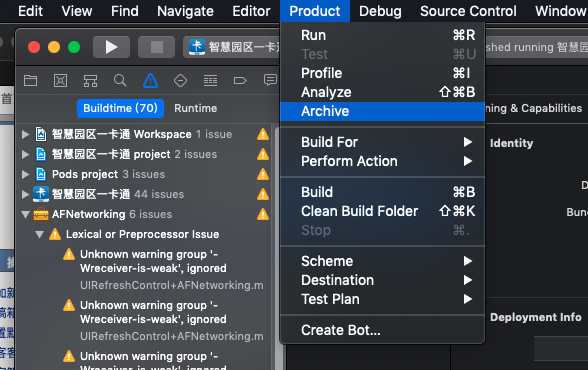588x370 pixels.
Task: Collapse the AFNetworking 6 issues row
Action: click(26, 214)
